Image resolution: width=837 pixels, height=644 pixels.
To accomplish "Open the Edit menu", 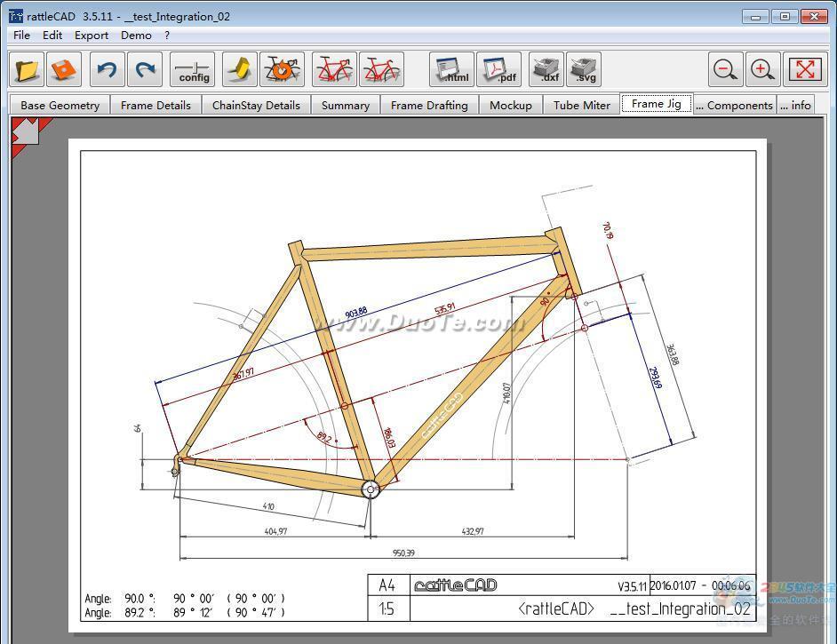I will (52, 36).
